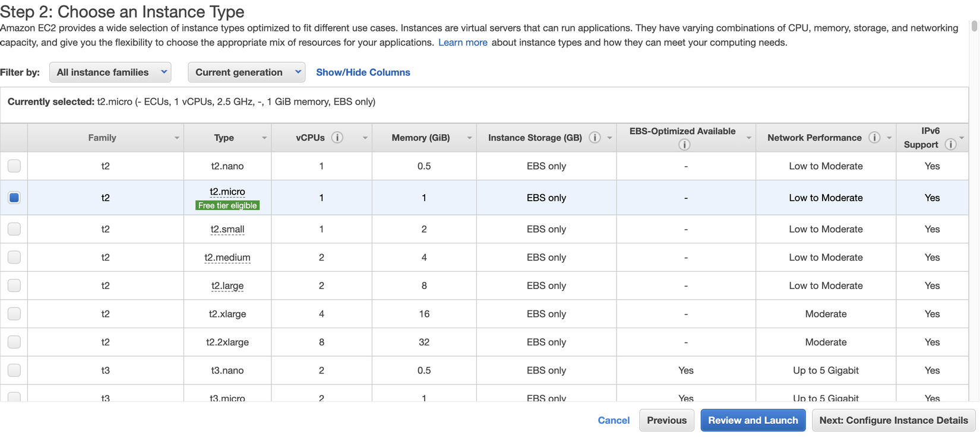Click the EBS-Optimized Available info icon
The width and height of the screenshot is (980, 438).
coord(684,145)
